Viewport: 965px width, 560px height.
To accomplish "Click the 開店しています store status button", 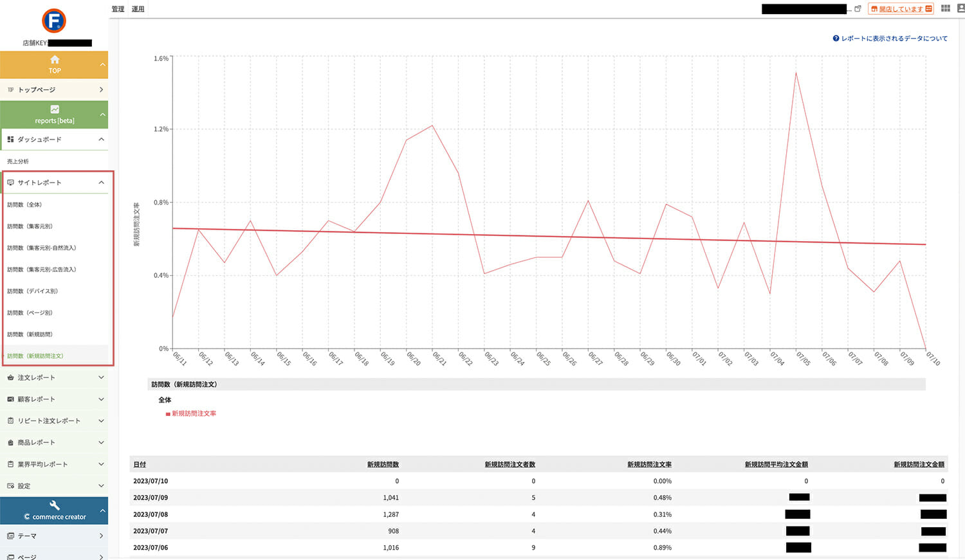I will 901,9.
